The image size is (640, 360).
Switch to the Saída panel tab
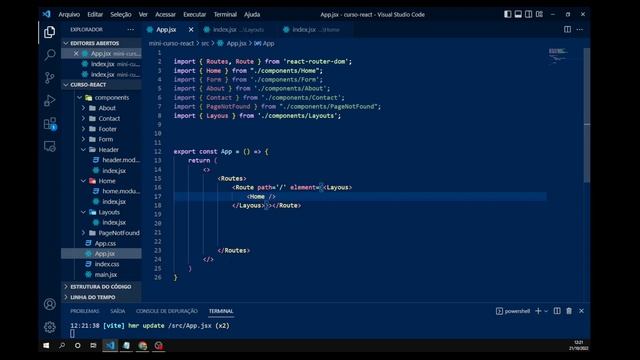tap(118, 311)
